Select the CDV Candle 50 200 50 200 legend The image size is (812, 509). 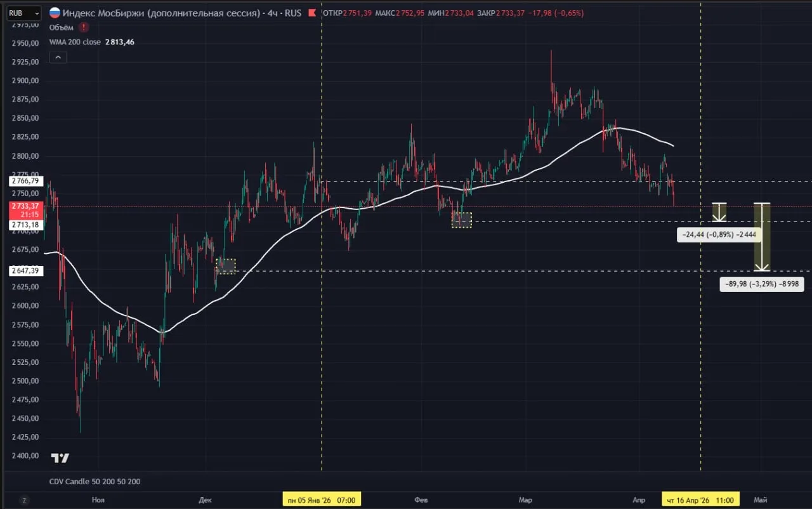(x=95, y=482)
